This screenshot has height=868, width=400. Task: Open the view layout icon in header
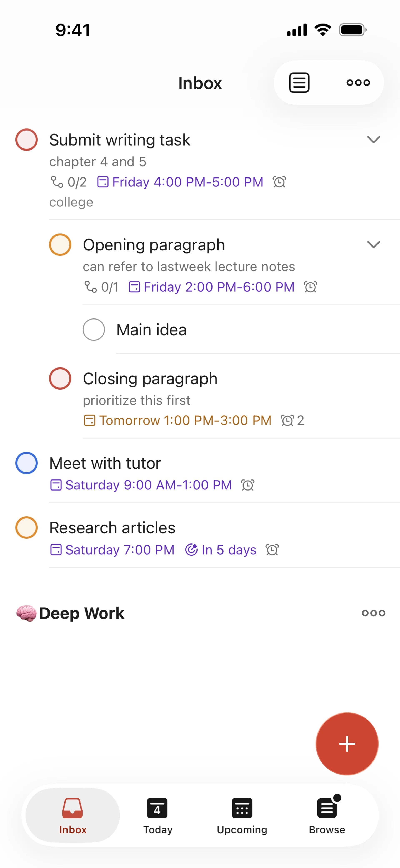coord(299,83)
